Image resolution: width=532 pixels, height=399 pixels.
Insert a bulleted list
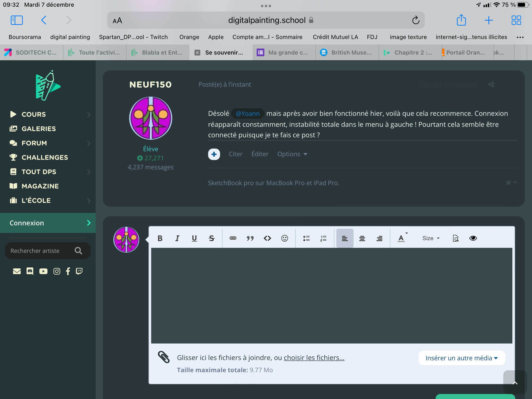(x=306, y=238)
